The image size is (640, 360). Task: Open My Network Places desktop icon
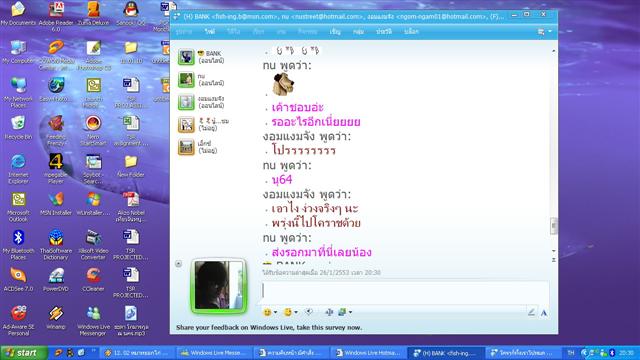[x=18, y=93]
